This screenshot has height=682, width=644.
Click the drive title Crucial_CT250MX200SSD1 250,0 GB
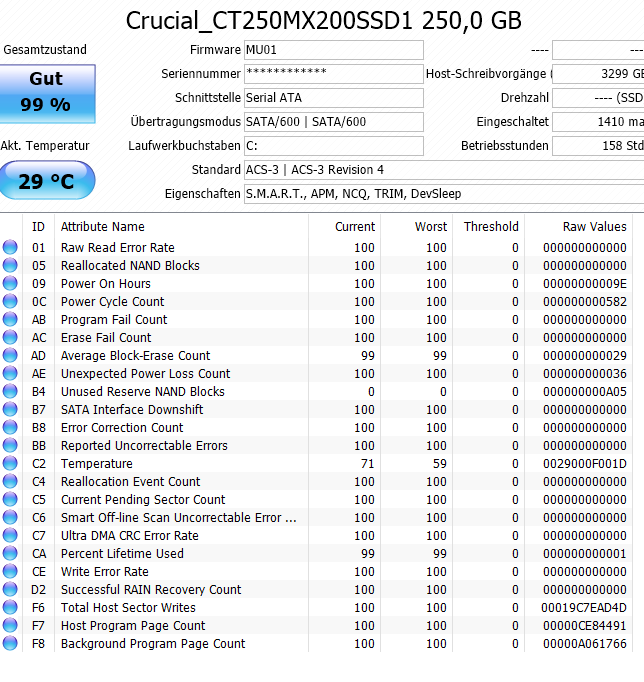tap(324, 20)
